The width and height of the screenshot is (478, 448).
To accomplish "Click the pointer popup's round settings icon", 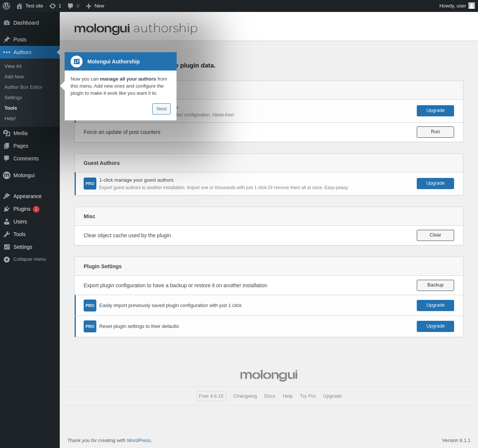I will click(77, 62).
